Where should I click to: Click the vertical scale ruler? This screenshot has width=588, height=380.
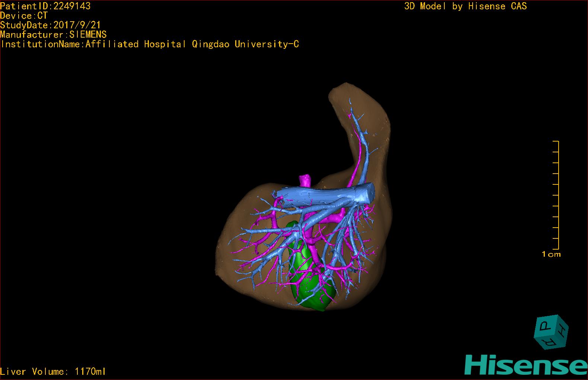coord(556,195)
